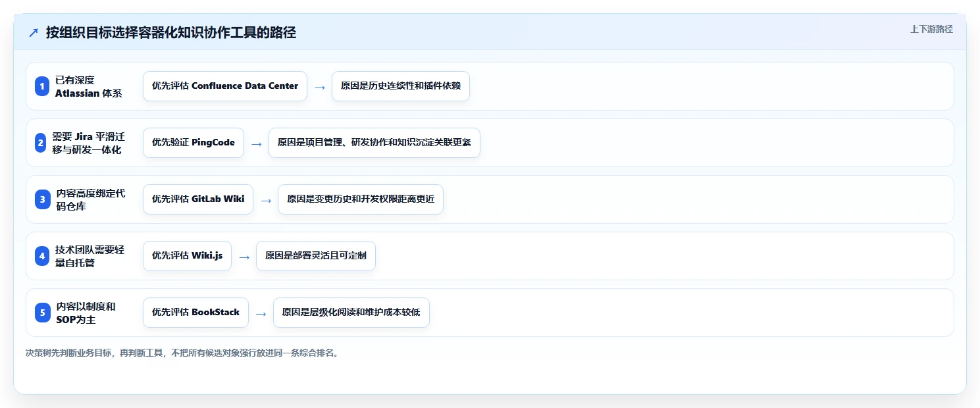980x408 pixels.
Task: Click the title 按组织目标选择容器化知识协作工具的路径
Action: (x=171, y=33)
